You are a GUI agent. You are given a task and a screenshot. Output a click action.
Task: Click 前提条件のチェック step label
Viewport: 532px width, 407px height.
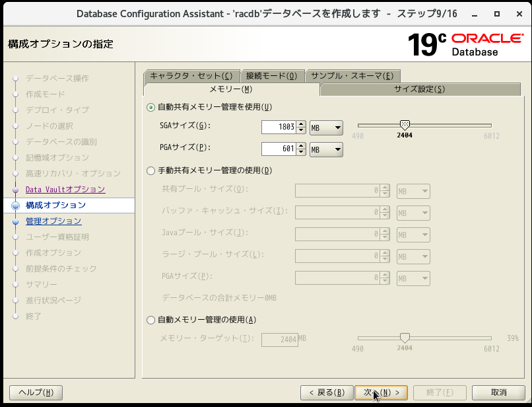61,269
